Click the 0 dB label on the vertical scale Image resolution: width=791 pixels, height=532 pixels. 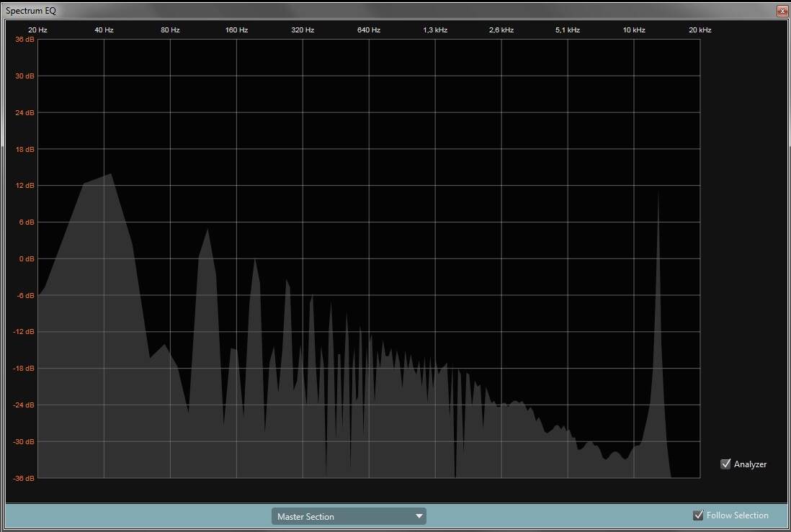(x=27, y=258)
